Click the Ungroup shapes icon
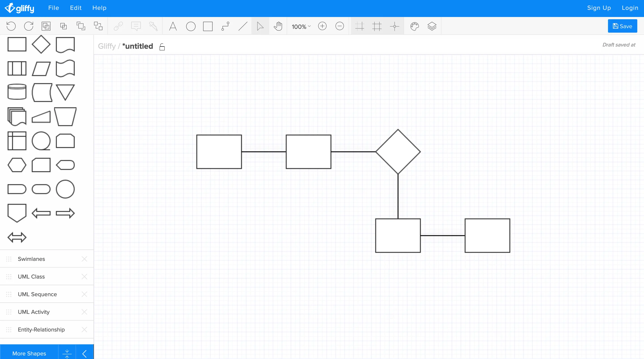644x359 pixels. coord(64,26)
